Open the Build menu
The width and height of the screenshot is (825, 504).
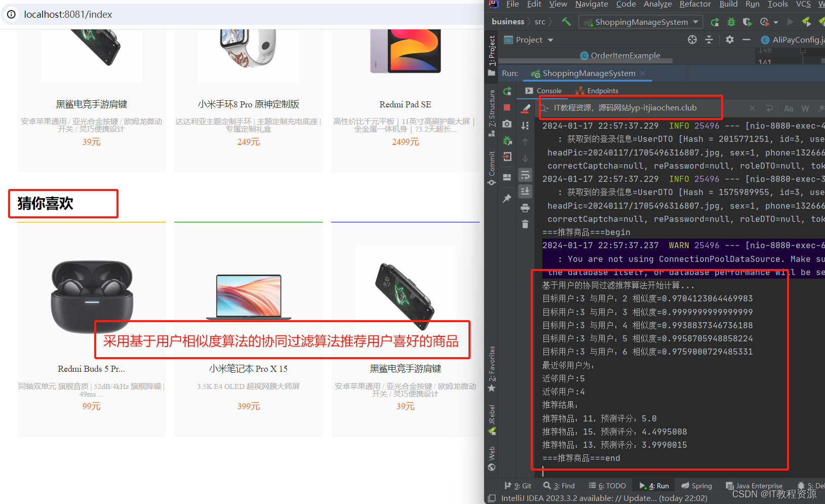click(x=728, y=4)
